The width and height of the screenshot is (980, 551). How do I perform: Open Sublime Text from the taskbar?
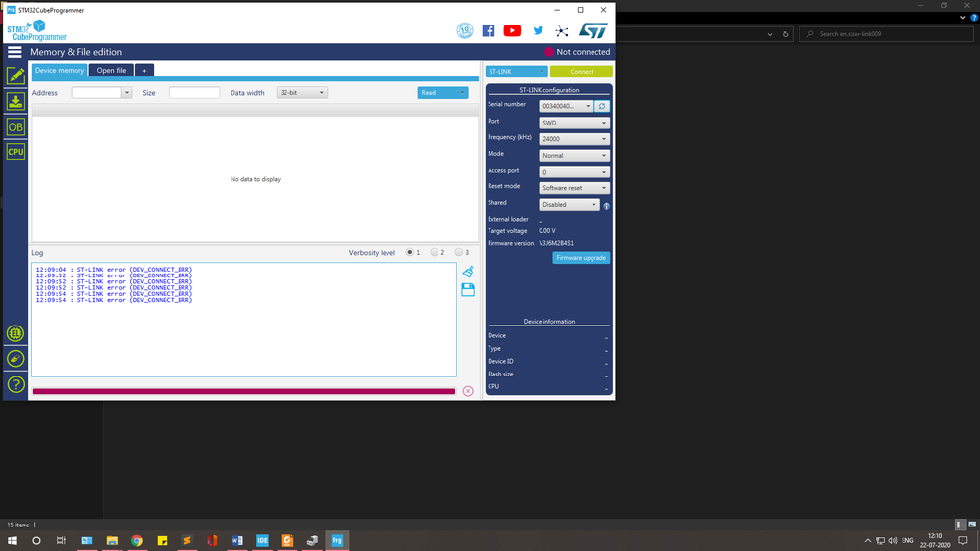186,540
